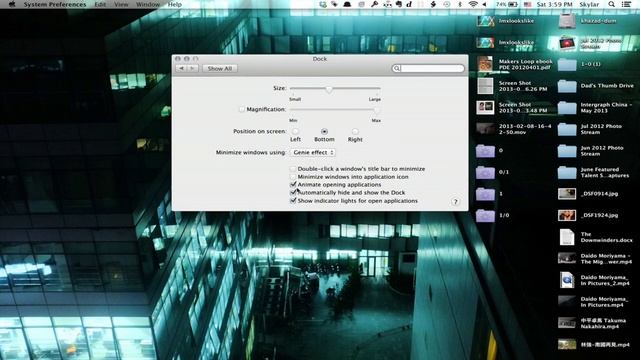The image size is (640, 360).
Task: Open the Edit menu
Action: click(100, 4)
